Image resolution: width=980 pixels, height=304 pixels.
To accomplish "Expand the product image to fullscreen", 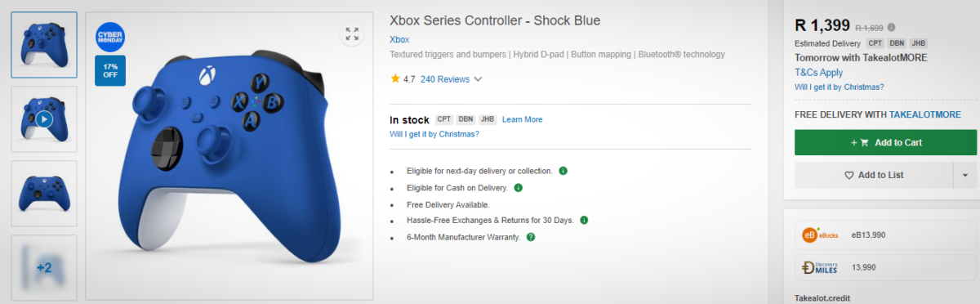I will [352, 34].
